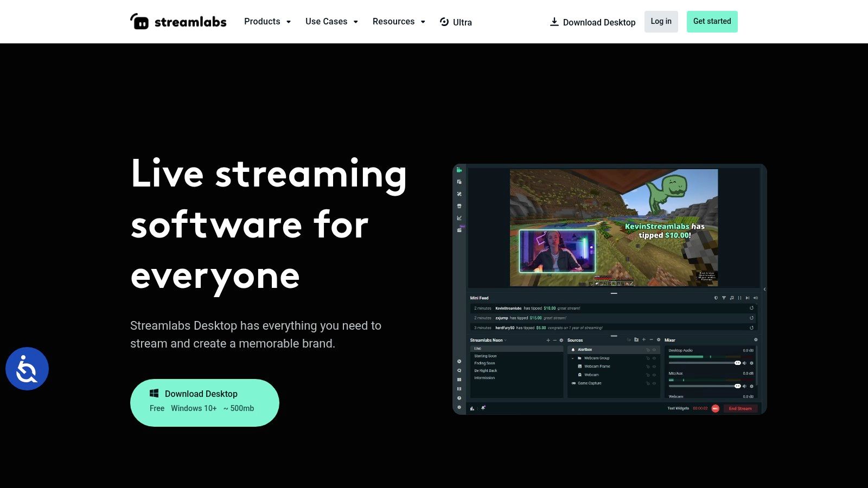
Task: Expand the Use Cases menu
Action: [331, 22]
